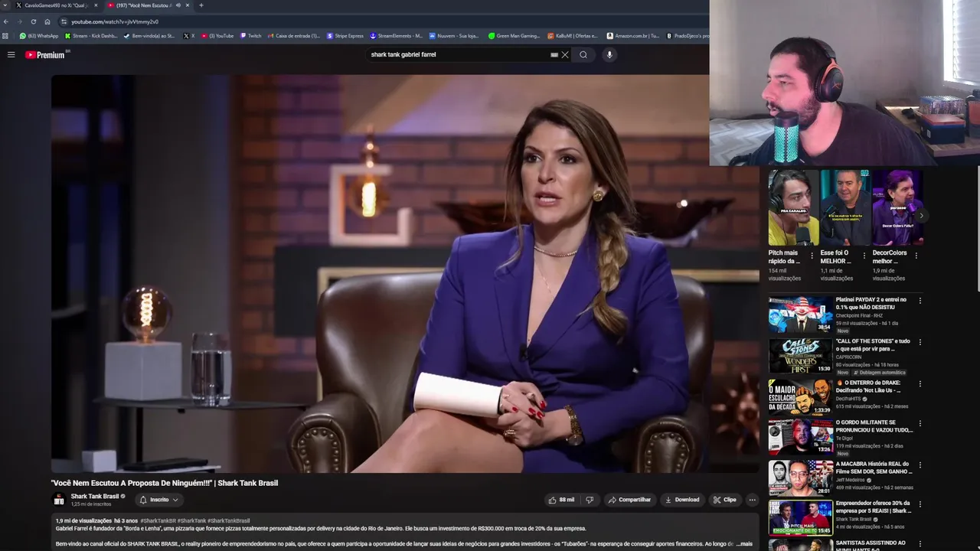
Task: Go back with browser back arrow
Action: coord(6,21)
